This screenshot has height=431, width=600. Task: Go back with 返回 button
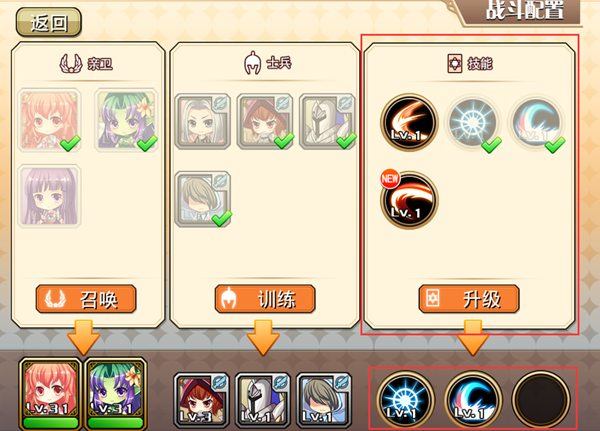[49, 22]
